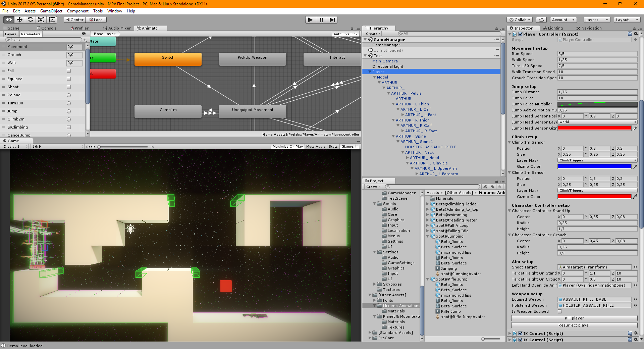This screenshot has width=644, height=349.
Task: Toggle the Fall parameter checkbox
Action: point(69,71)
